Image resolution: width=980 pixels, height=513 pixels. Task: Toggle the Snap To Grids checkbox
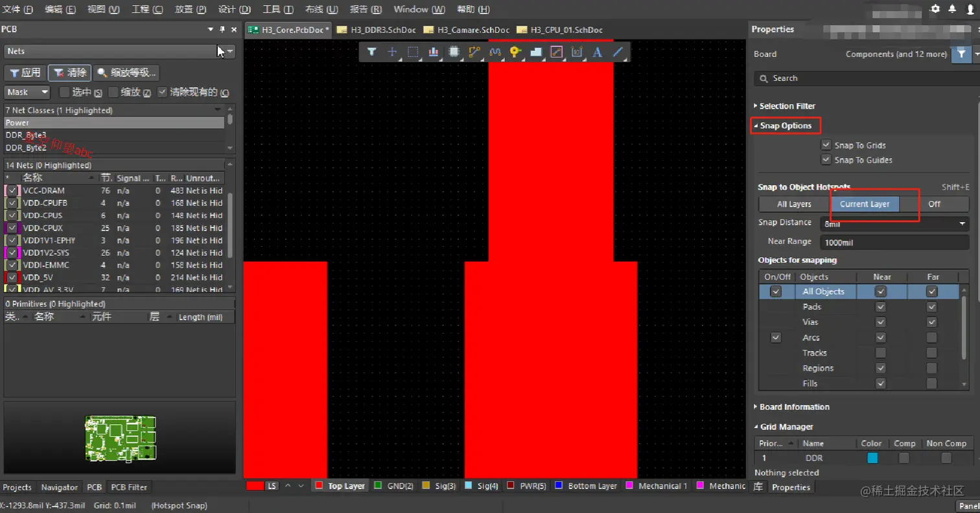827,144
